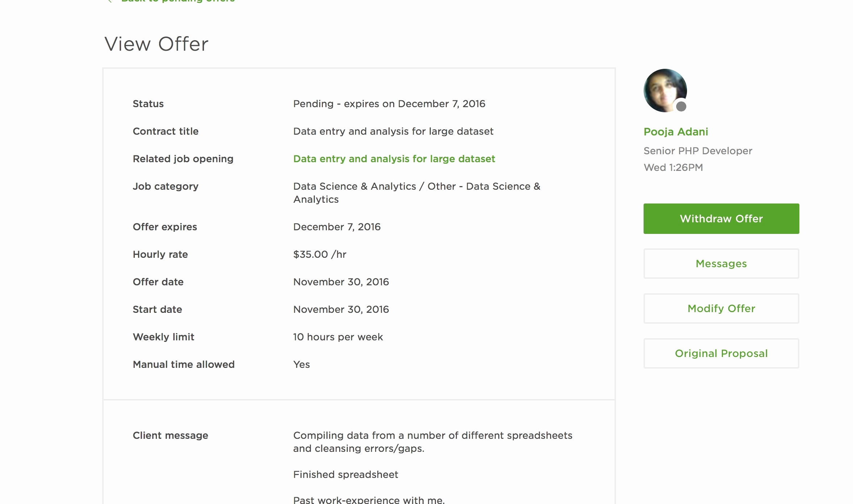The height and width of the screenshot is (504, 853).
Task: Click the Start date value
Action: click(341, 310)
